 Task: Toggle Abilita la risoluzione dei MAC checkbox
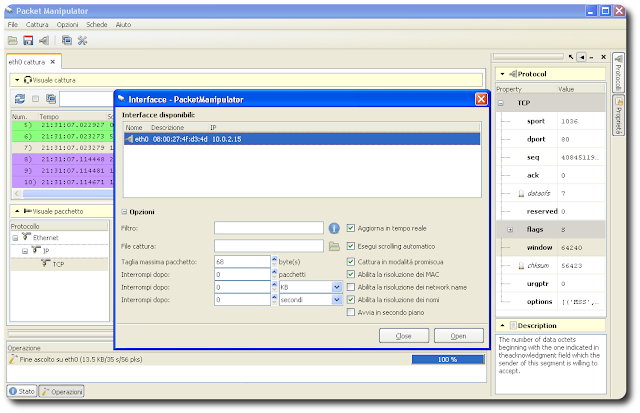point(351,274)
